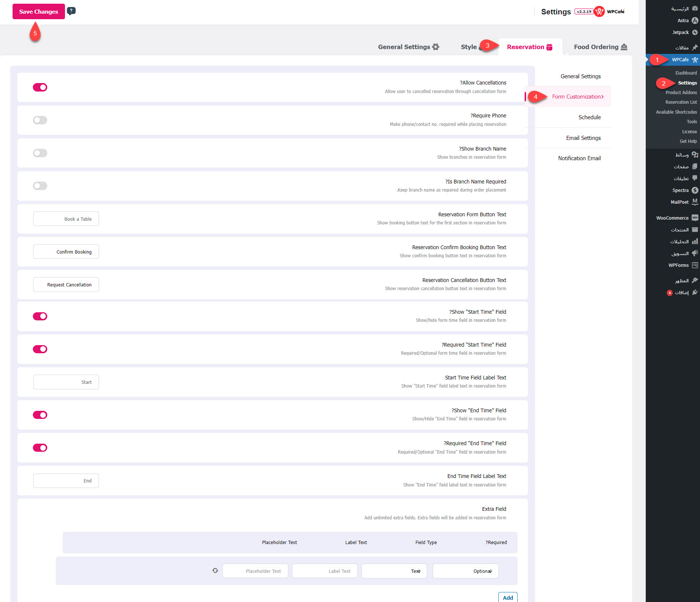Click the Spectra icon in sidebar
The image size is (700, 602).
[695, 190]
